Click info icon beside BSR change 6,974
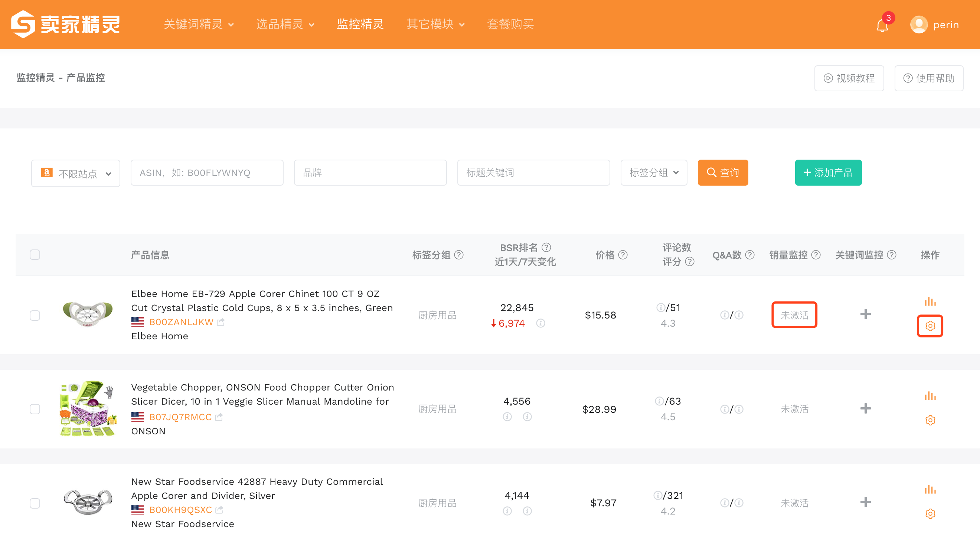The image size is (980, 542). 540,323
